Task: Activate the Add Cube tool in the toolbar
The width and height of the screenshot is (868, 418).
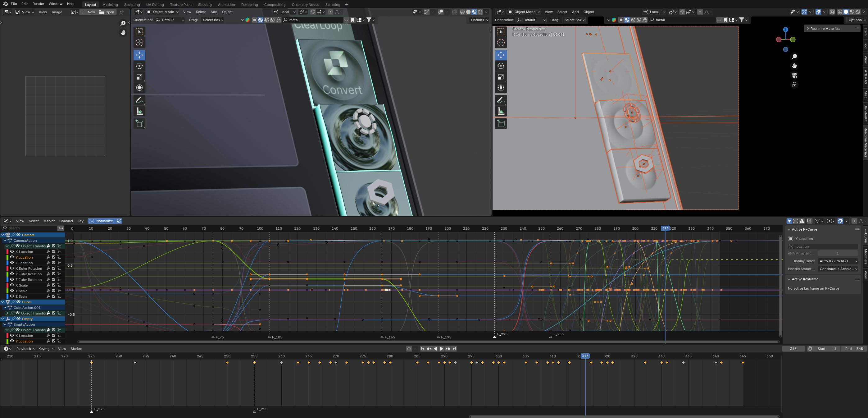Action: coord(139,123)
